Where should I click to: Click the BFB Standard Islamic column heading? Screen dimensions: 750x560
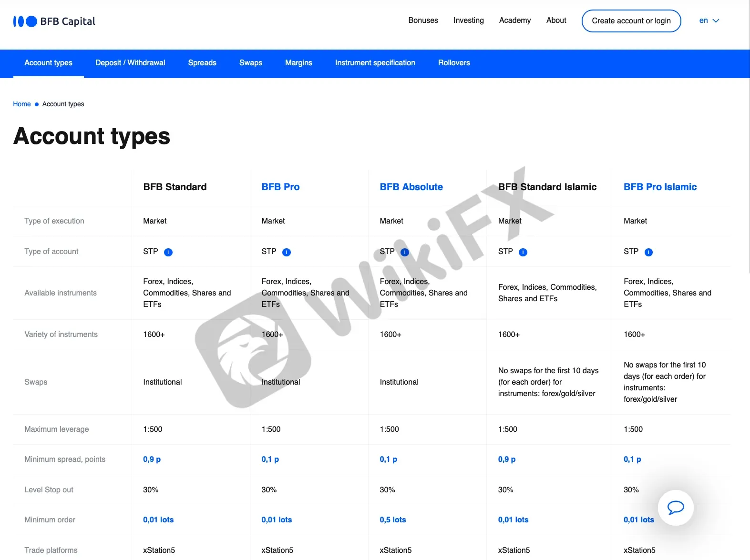(547, 187)
